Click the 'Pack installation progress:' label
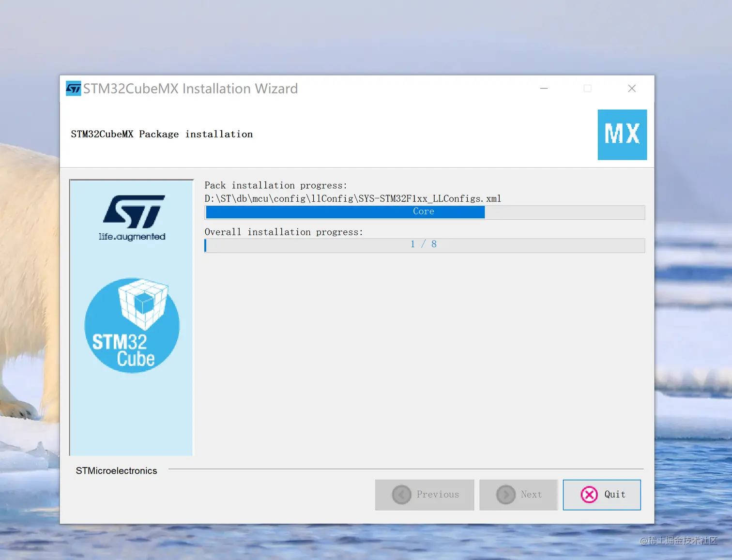Viewport: 732px width, 560px height. coord(275,185)
